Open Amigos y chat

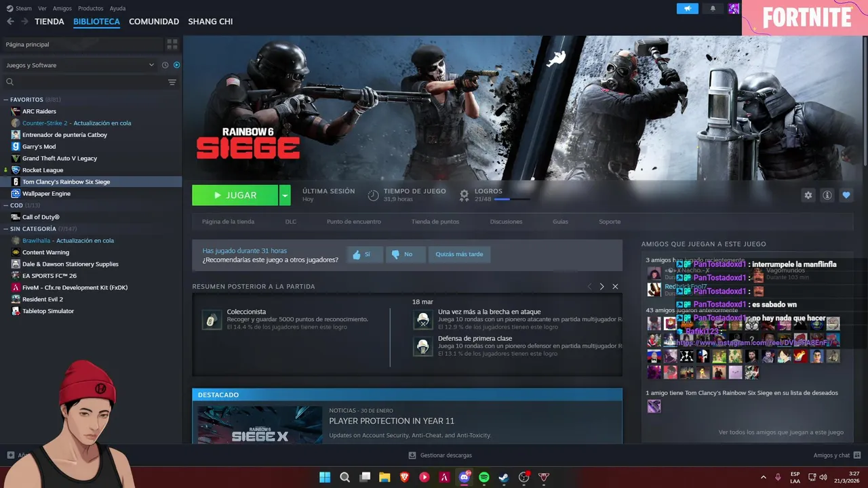(x=837, y=455)
